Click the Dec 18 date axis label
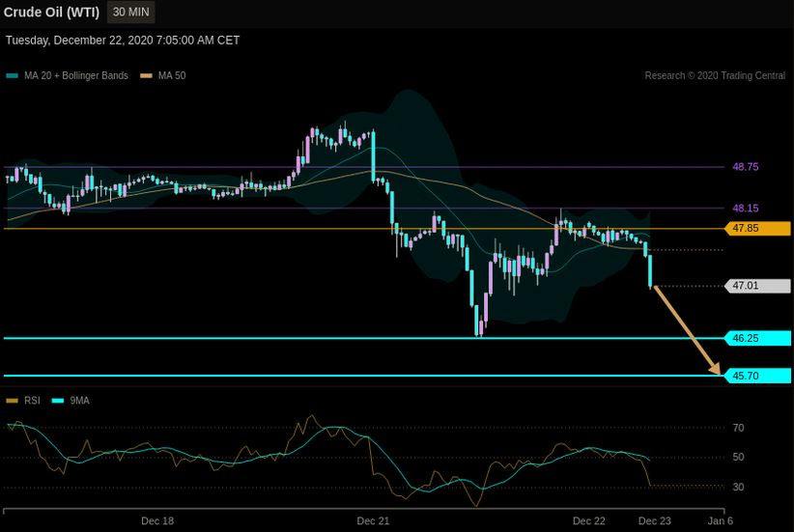Image resolution: width=794 pixels, height=532 pixels. coord(157,520)
